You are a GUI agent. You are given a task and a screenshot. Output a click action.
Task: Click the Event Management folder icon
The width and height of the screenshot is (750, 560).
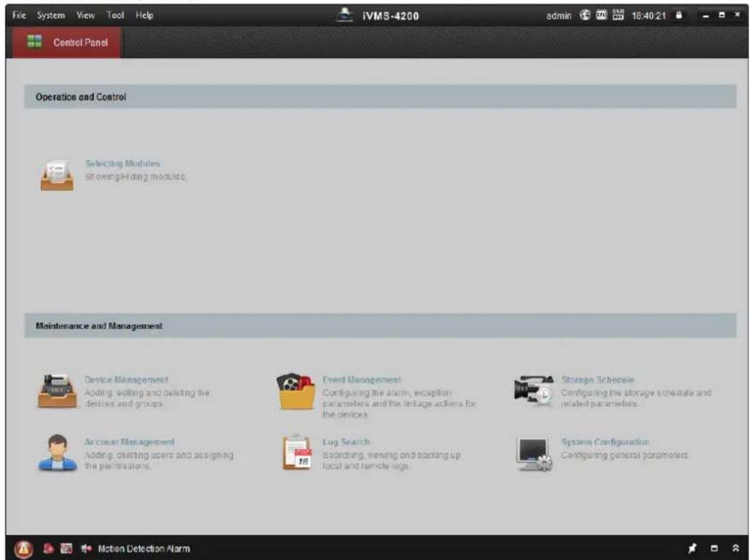(x=296, y=392)
